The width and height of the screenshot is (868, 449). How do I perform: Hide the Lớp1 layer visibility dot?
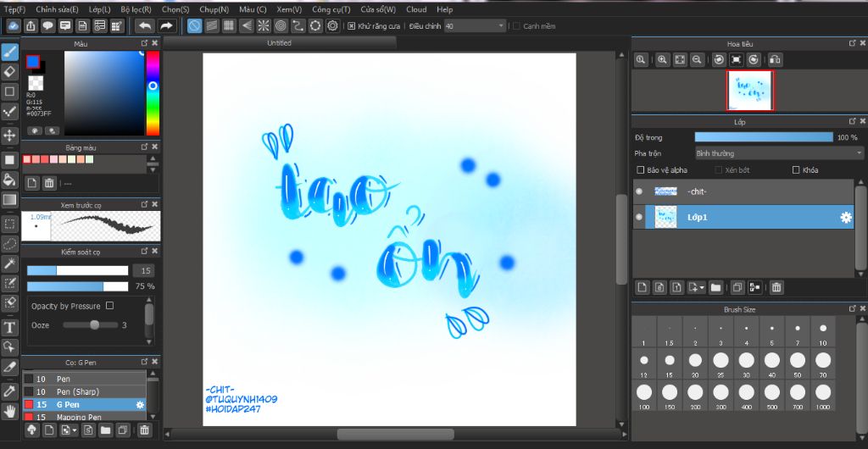[639, 218]
